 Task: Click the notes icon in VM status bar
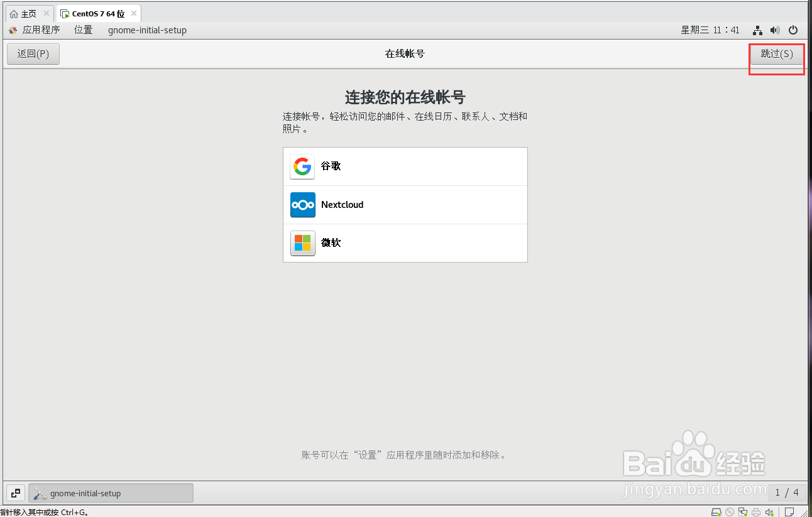pyautogui.click(x=789, y=512)
